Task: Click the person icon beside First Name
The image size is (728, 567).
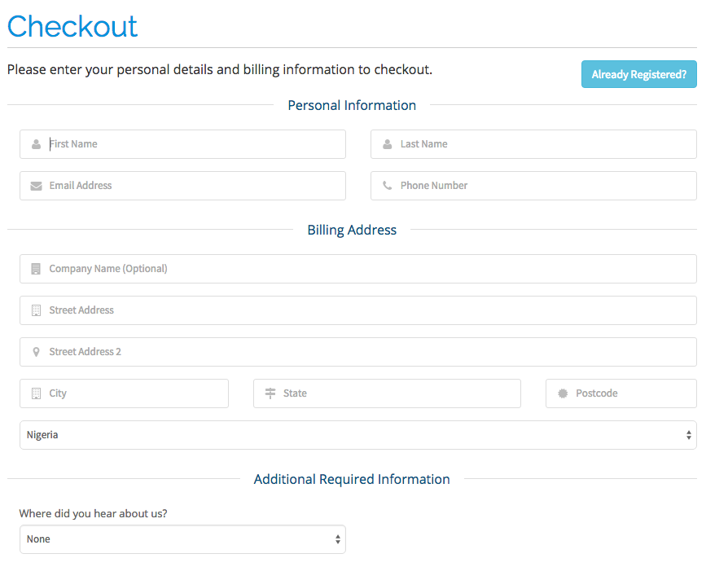Action: [36, 144]
